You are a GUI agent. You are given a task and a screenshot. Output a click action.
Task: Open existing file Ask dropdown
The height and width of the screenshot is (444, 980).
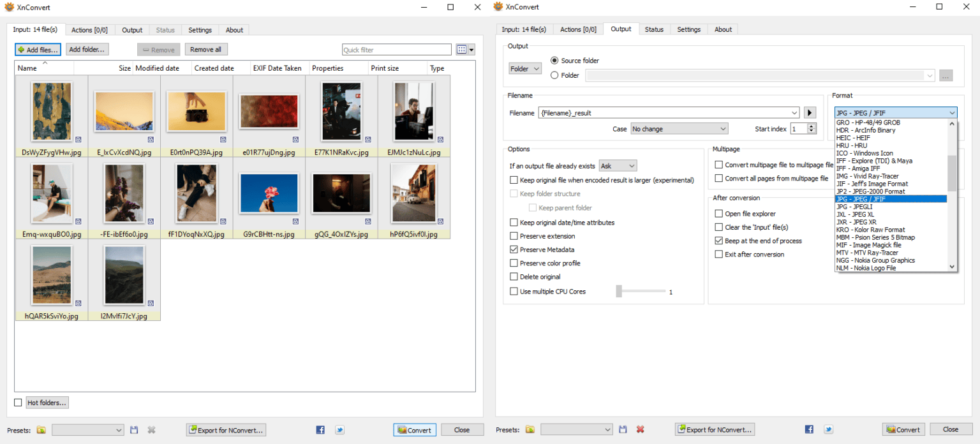click(x=618, y=166)
